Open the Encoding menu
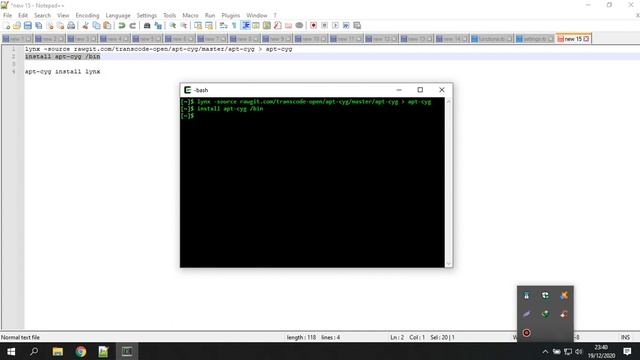The image size is (640, 360). [x=87, y=16]
